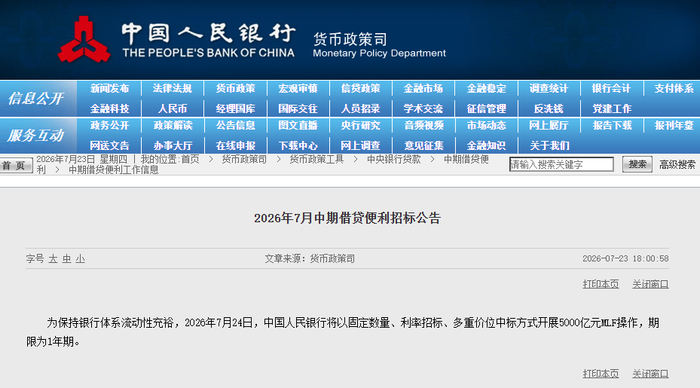Open 央行研究 section
700x388 pixels.
[361, 125]
